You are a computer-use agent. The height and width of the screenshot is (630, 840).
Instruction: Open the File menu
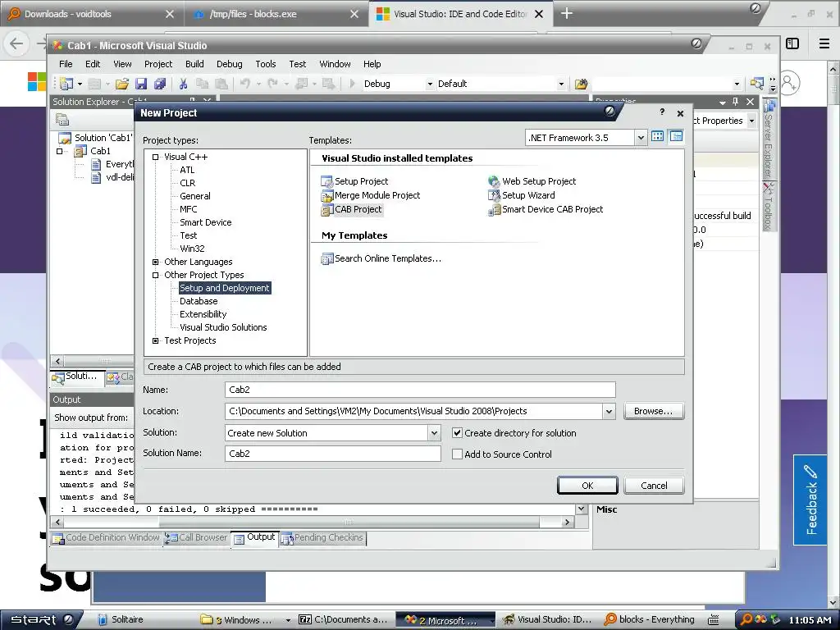[x=66, y=64]
